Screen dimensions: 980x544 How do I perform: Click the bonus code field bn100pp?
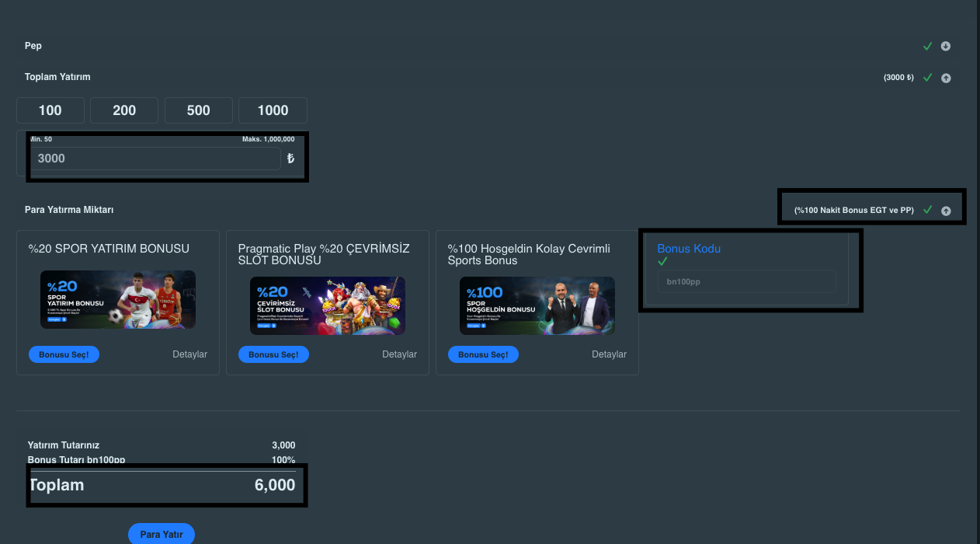click(x=746, y=281)
